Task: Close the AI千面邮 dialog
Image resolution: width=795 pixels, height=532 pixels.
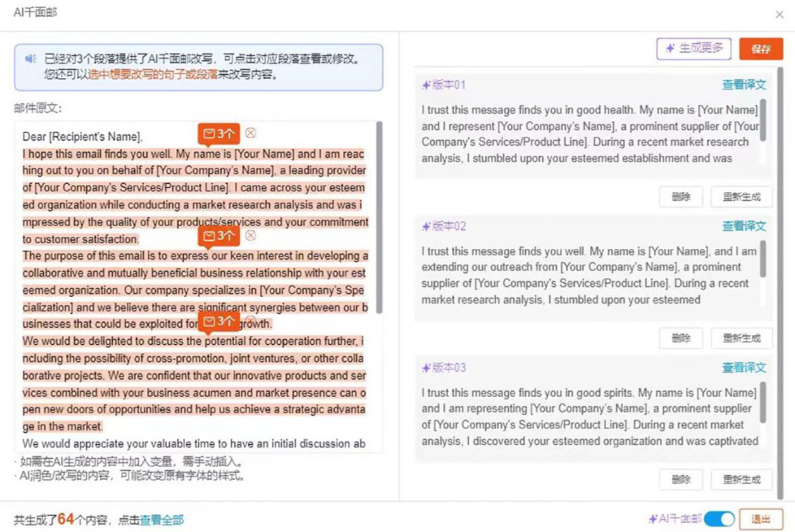Action: 780,14
